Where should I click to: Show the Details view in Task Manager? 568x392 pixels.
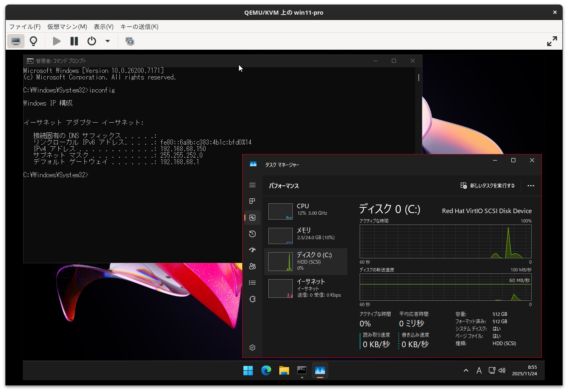tap(252, 282)
